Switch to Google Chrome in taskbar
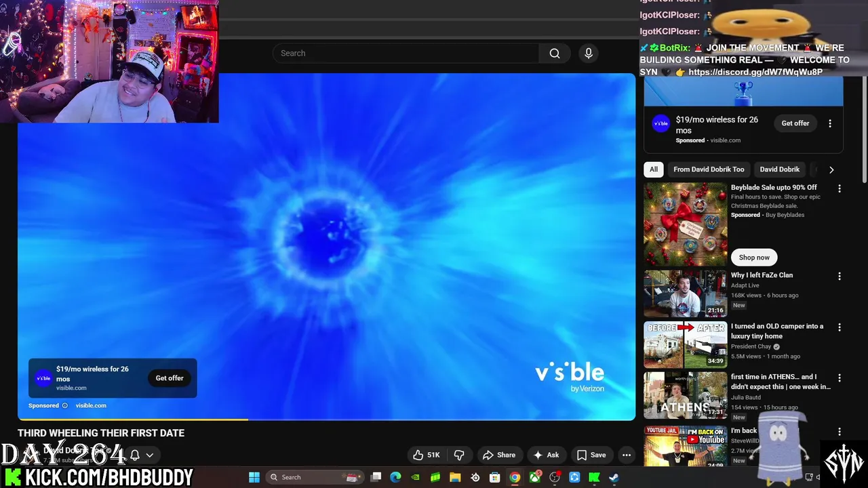 [x=515, y=477]
